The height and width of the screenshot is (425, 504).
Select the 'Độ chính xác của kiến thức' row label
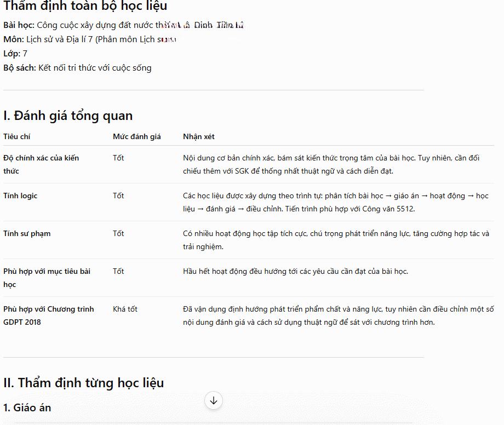[41, 164]
